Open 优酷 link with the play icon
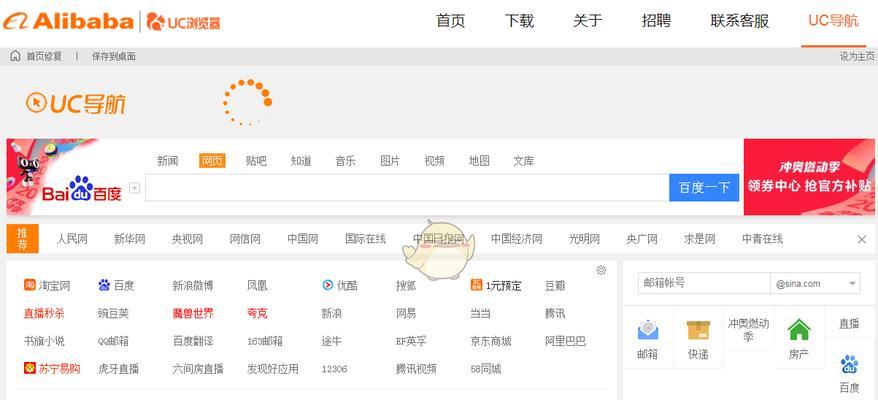 coord(340,286)
